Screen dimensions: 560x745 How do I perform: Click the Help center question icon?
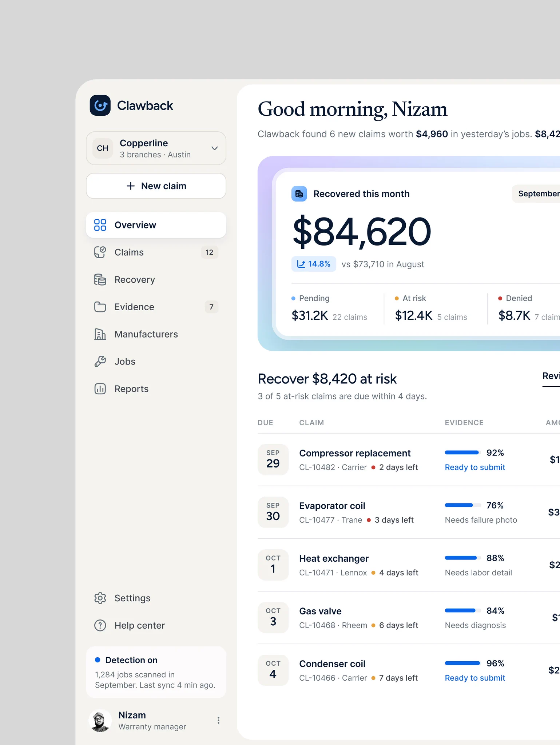[100, 625]
